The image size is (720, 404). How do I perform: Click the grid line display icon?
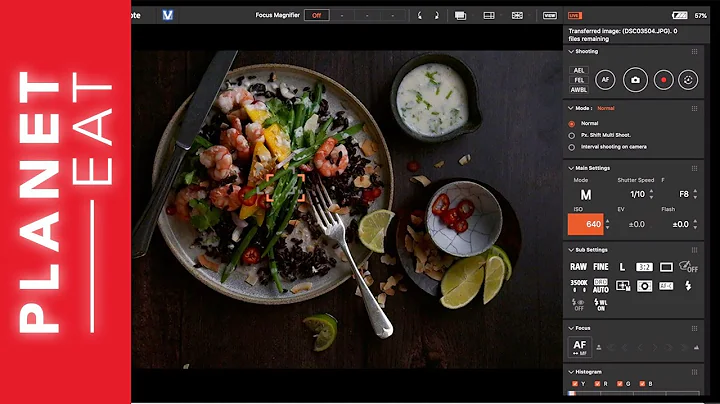[518, 16]
